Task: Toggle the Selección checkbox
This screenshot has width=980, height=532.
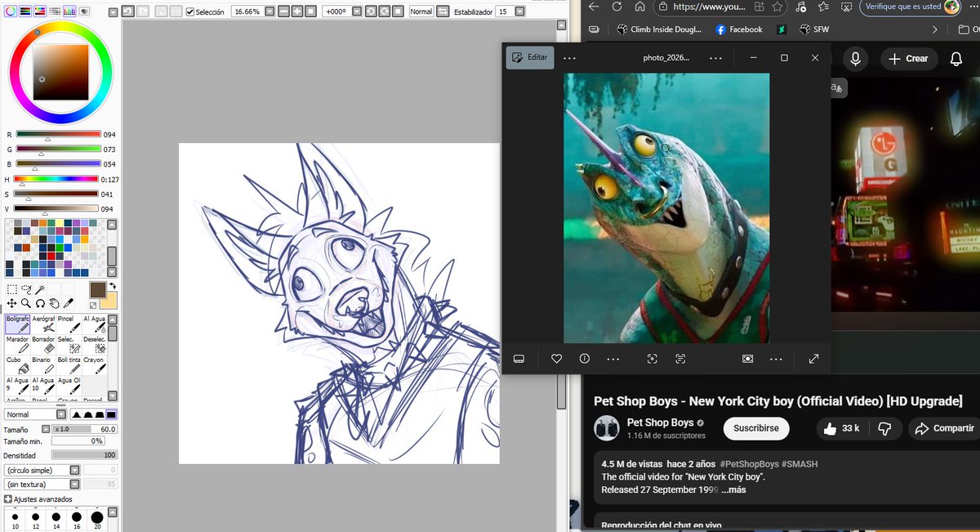Action: point(190,12)
